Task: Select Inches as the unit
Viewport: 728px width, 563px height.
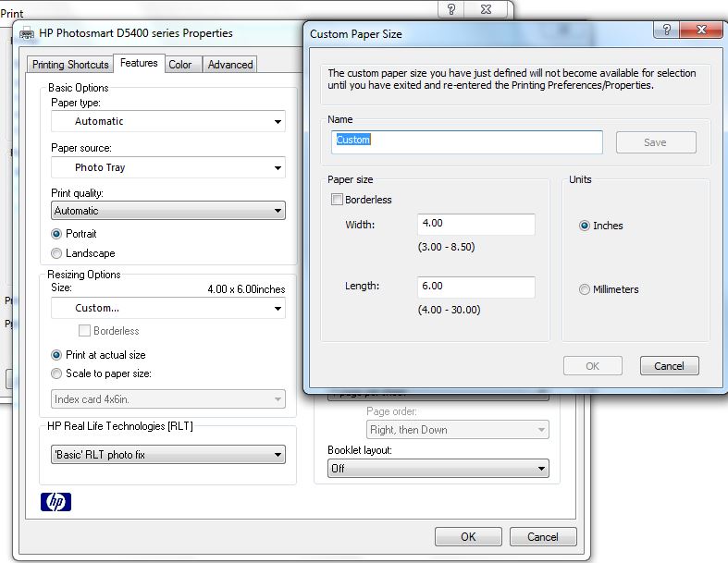Action: (584, 226)
